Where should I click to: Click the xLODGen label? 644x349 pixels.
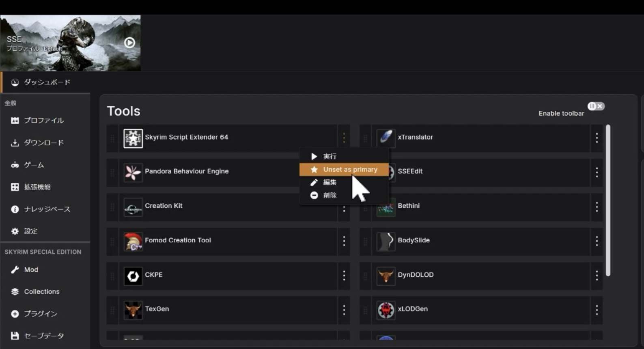point(413,309)
